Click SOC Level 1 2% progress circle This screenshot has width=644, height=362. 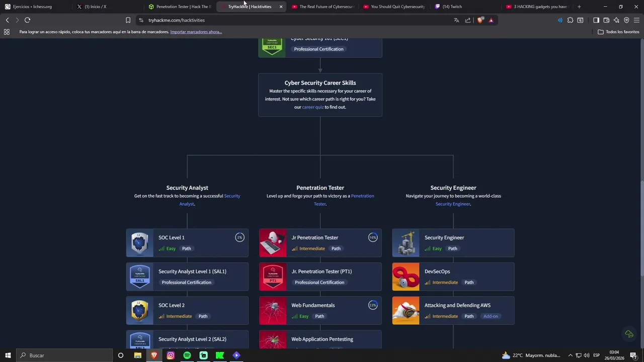click(239, 237)
